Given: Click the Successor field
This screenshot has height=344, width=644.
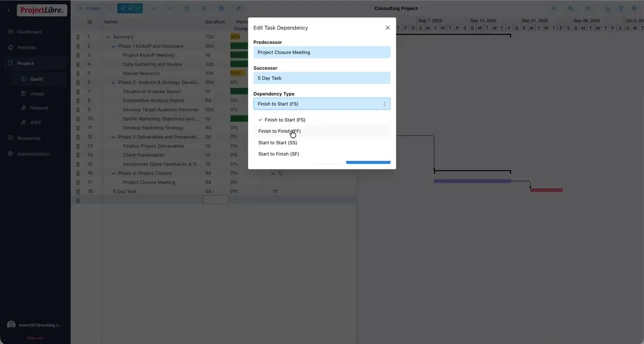Looking at the screenshot, I should (322, 78).
